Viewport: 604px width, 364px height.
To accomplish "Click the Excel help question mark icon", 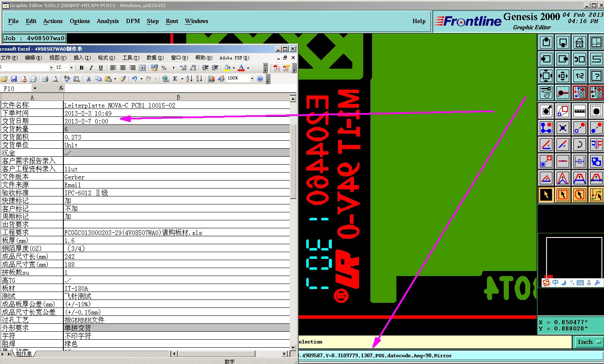I will click(260, 79).
